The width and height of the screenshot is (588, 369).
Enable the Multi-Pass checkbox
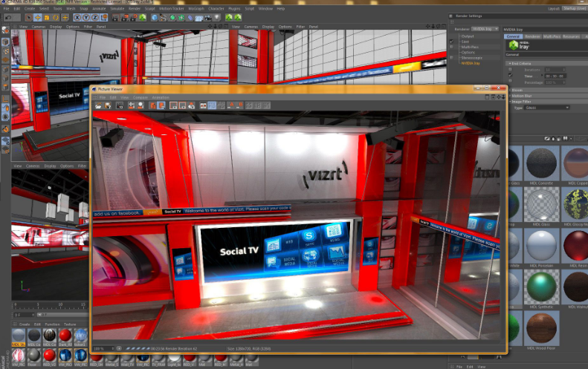(x=451, y=48)
